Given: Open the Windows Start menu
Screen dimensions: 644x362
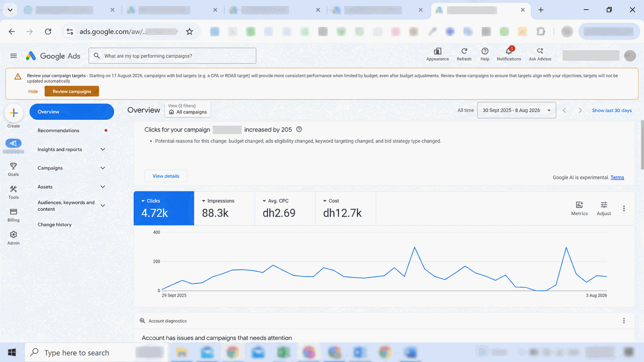Looking at the screenshot, I should click(12, 353).
